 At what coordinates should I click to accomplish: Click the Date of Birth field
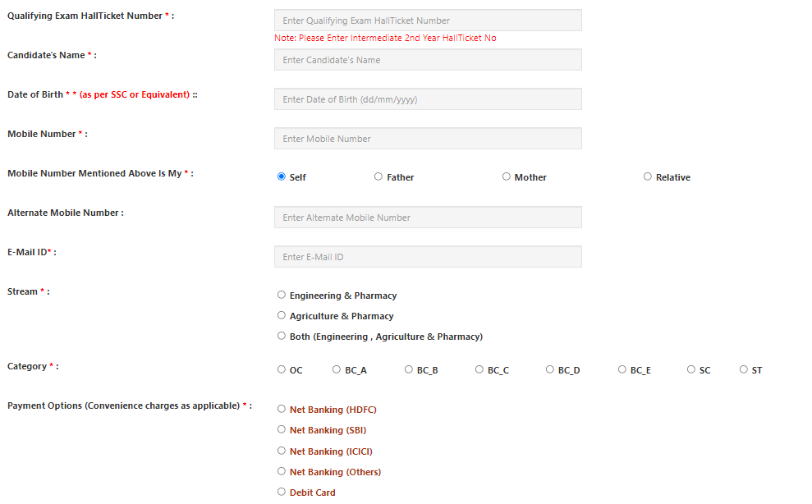point(427,99)
